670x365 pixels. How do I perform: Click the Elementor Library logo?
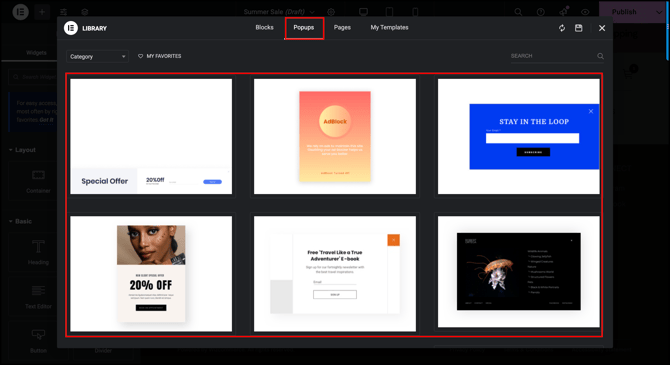pos(71,28)
